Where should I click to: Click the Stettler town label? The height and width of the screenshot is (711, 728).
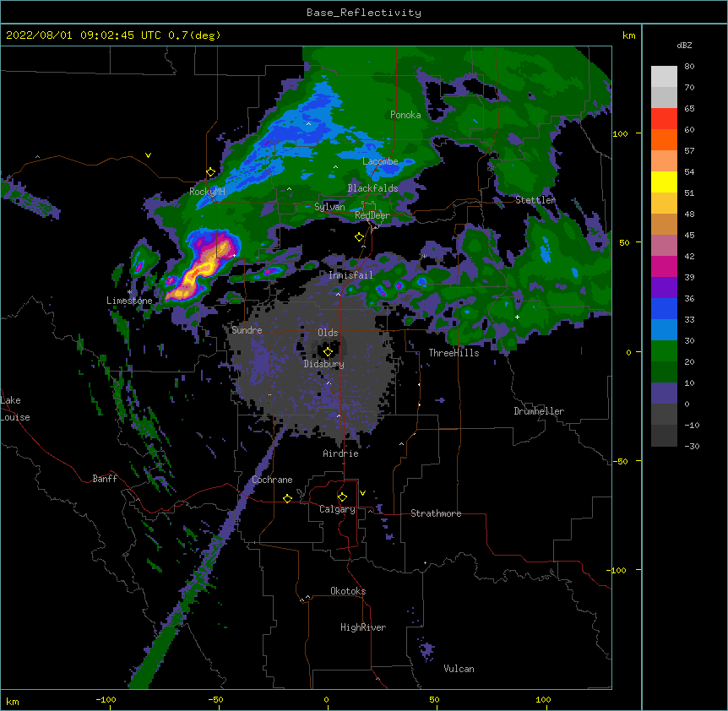pyautogui.click(x=535, y=200)
